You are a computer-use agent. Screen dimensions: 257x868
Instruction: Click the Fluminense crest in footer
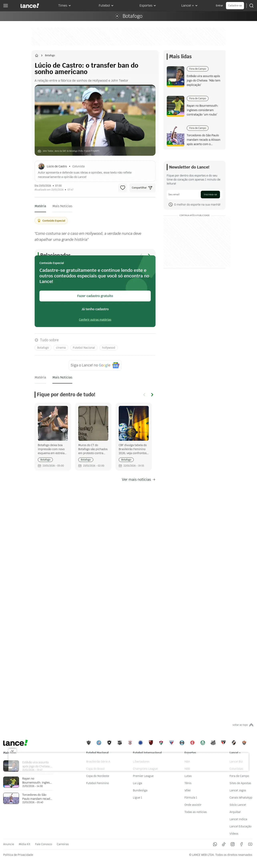[161, 743]
